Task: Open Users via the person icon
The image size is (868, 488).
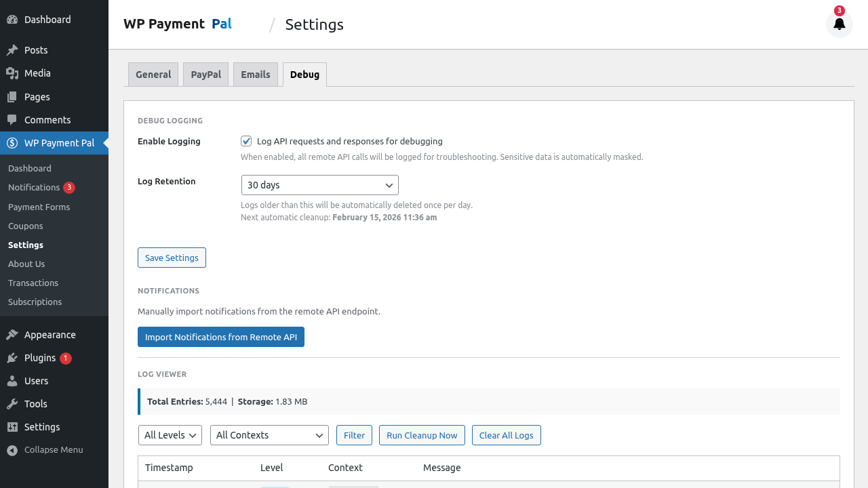Action: pos(11,380)
